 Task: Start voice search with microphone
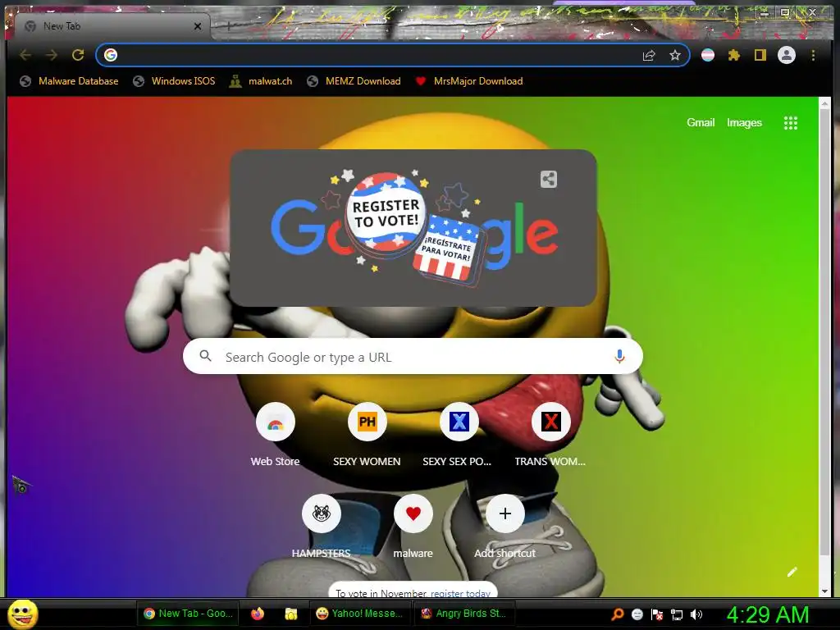(x=619, y=356)
